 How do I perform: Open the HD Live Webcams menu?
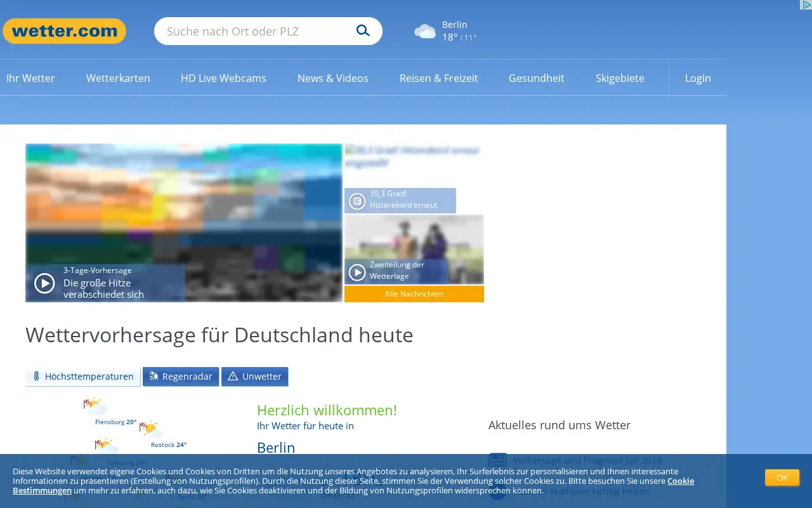pos(223,78)
